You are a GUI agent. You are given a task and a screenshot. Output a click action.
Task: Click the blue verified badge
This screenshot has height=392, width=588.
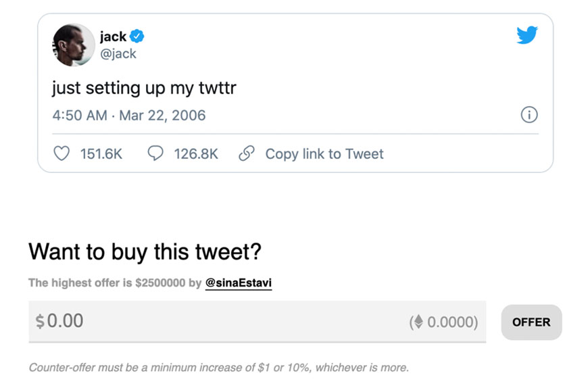pos(137,36)
